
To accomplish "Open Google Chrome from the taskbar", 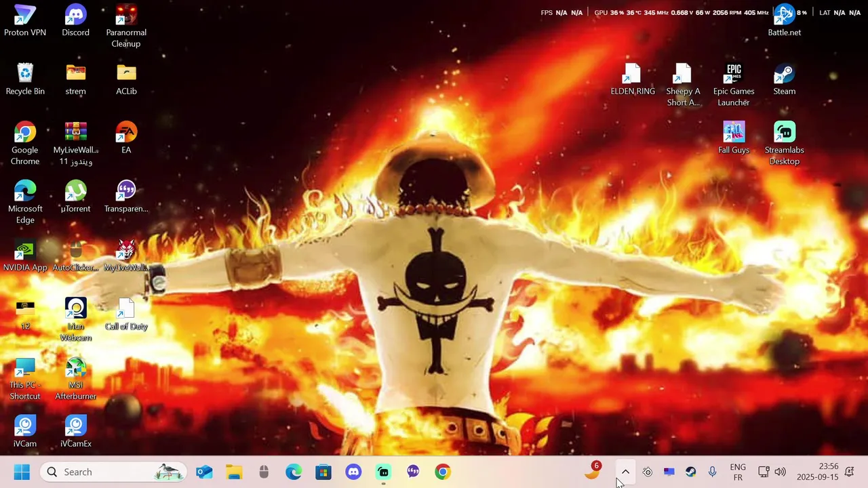I will tap(443, 472).
